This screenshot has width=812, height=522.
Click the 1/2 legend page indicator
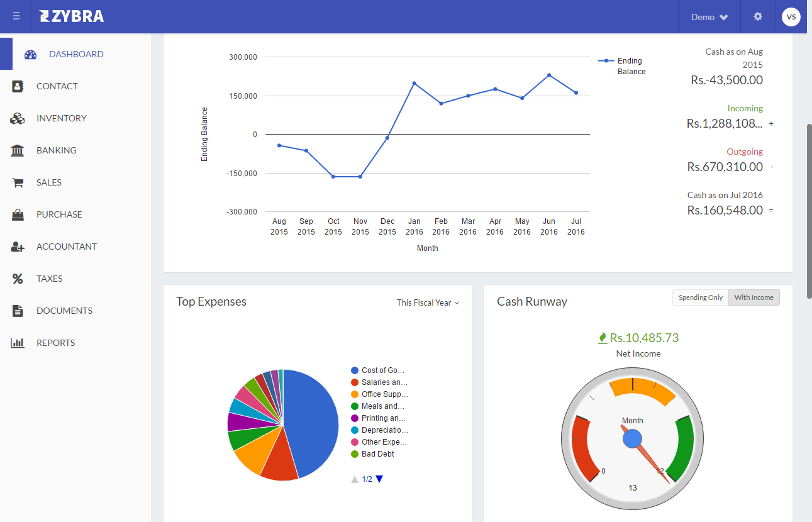pyautogui.click(x=367, y=479)
